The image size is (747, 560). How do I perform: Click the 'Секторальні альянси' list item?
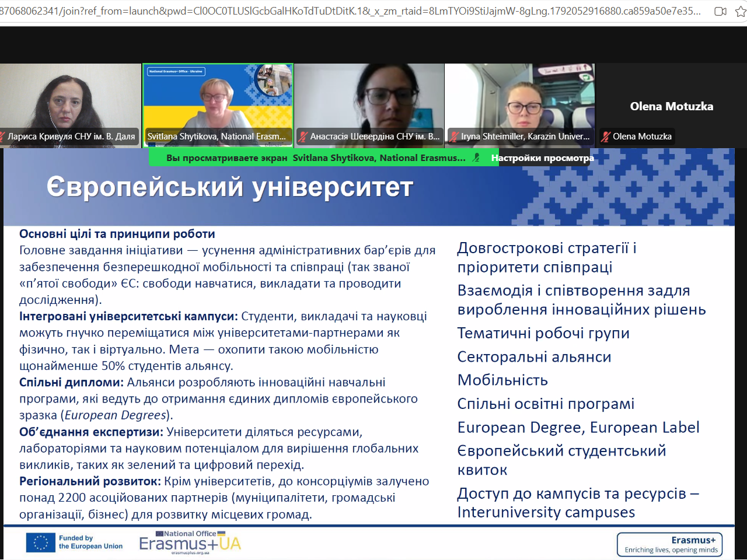(534, 357)
